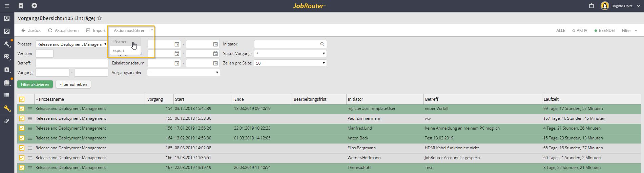Click the Initiator search magnifier icon
The image size is (644, 173).
click(322, 44)
